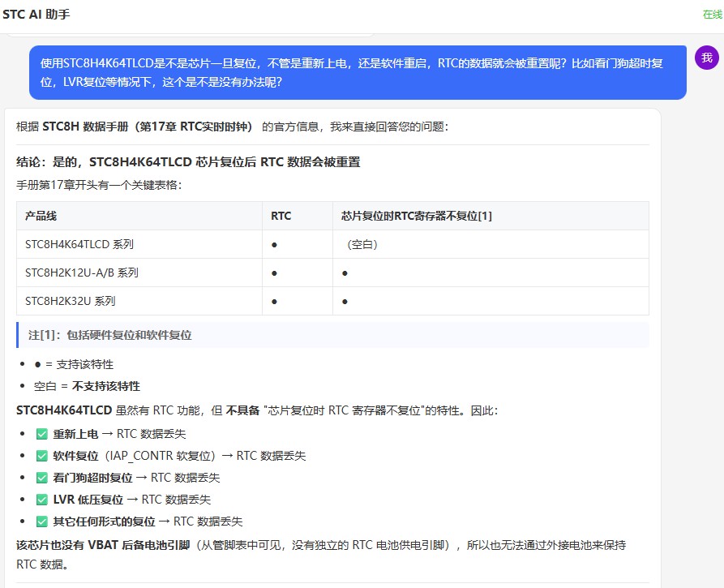Click the green check icon beside 其它任何形式的复位
The height and width of the screenshot is (588, 724).
pos(42,521)
